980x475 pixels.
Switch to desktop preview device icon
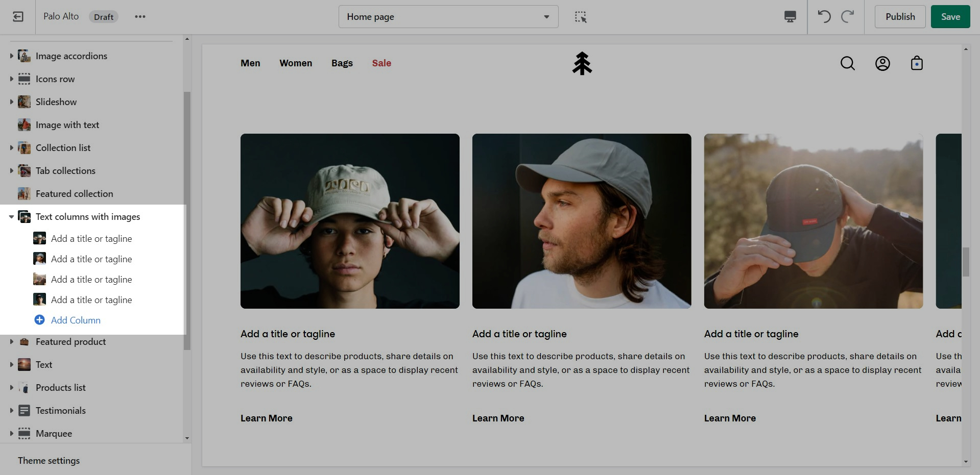790,17
